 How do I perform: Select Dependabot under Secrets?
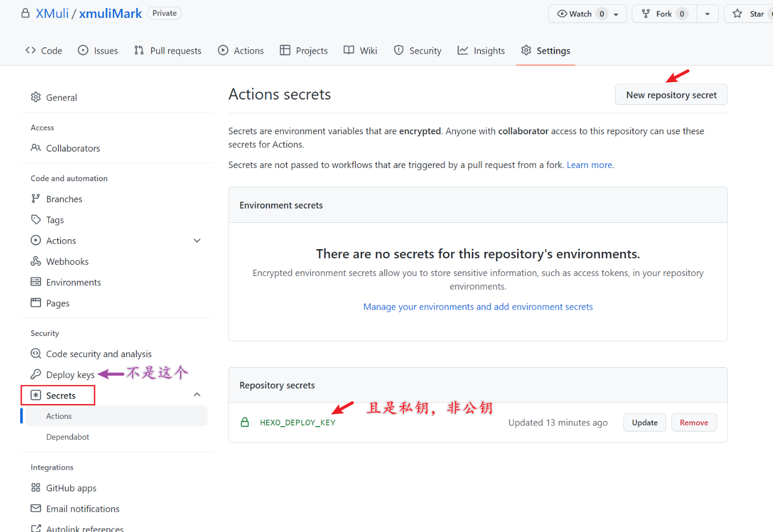tap(68, 437)
